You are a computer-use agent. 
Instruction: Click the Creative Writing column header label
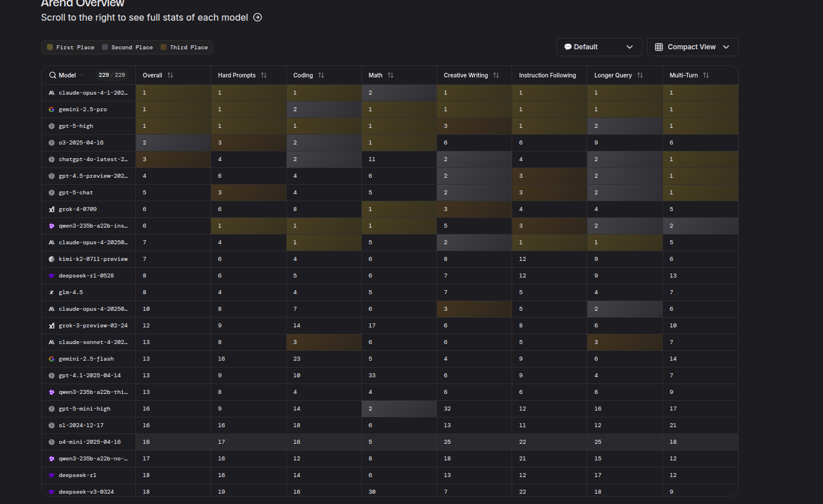click(466, 75)
